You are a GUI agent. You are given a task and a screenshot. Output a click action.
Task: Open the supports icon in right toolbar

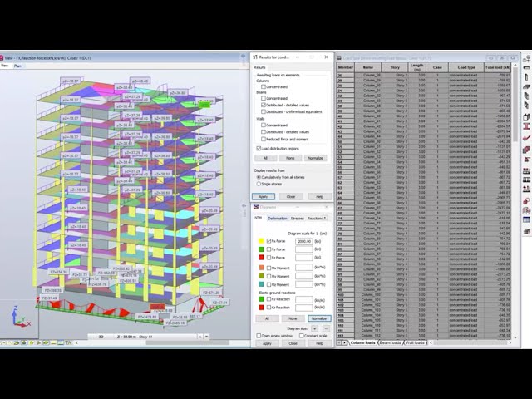(x=526, y=159)
